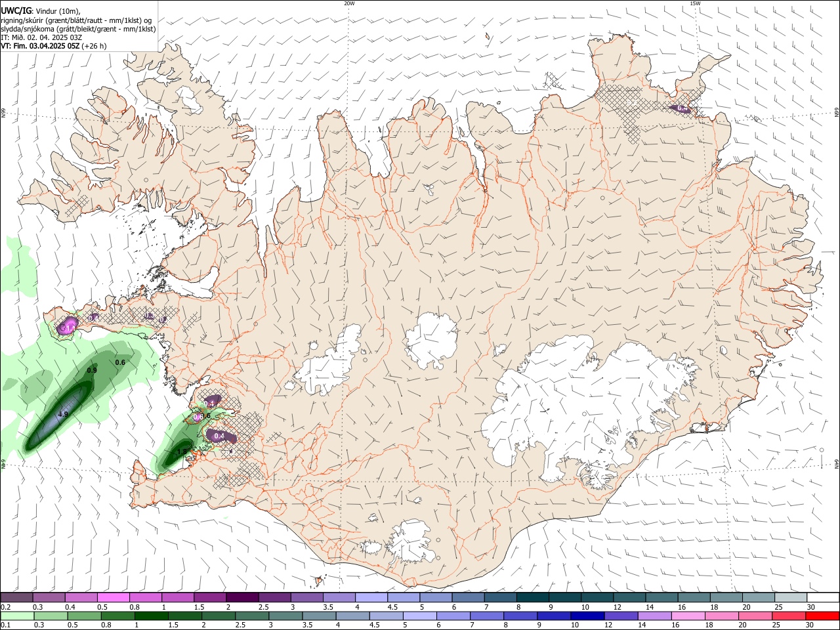This screenshot has width=840, height=630.
Task: Select the IT: Mið. 02. 04. 2025 03Z line
Action: [41, 37]
